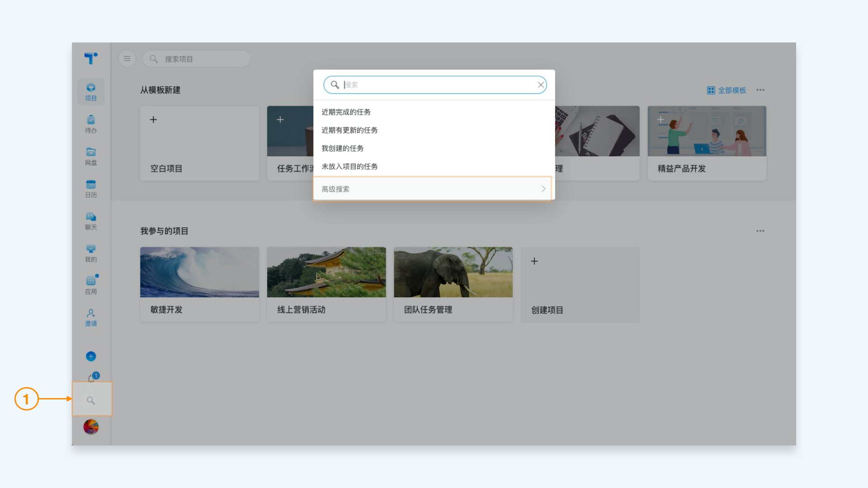Toggle the hamburger menu button at top
Image resolution: width=868 pixels, height=488 pixels.
[127, 59]
